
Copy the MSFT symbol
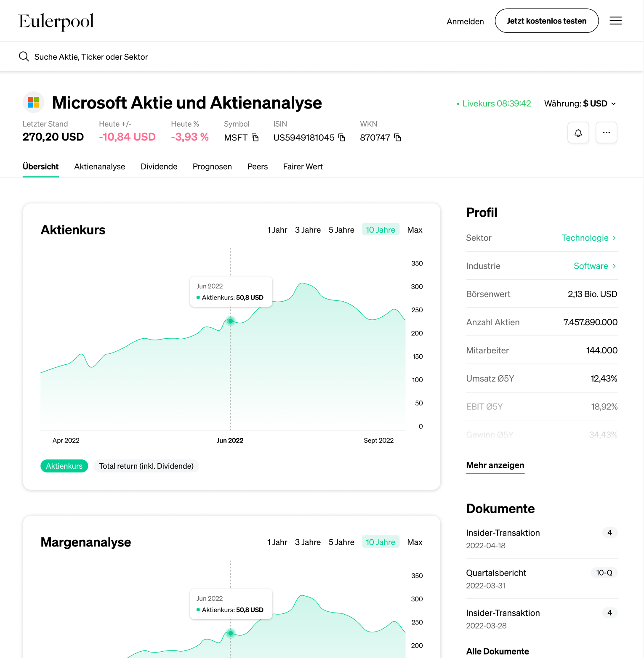[x=255, y=138]
